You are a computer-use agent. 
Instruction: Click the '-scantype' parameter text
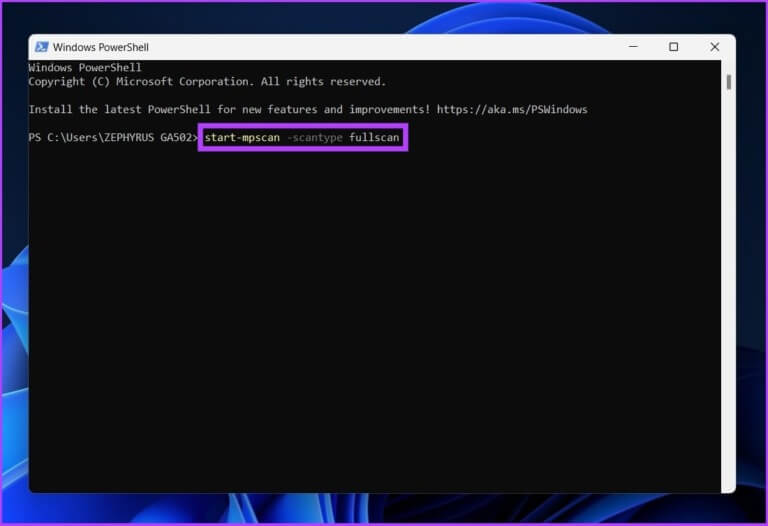click(x=315, y=138)
